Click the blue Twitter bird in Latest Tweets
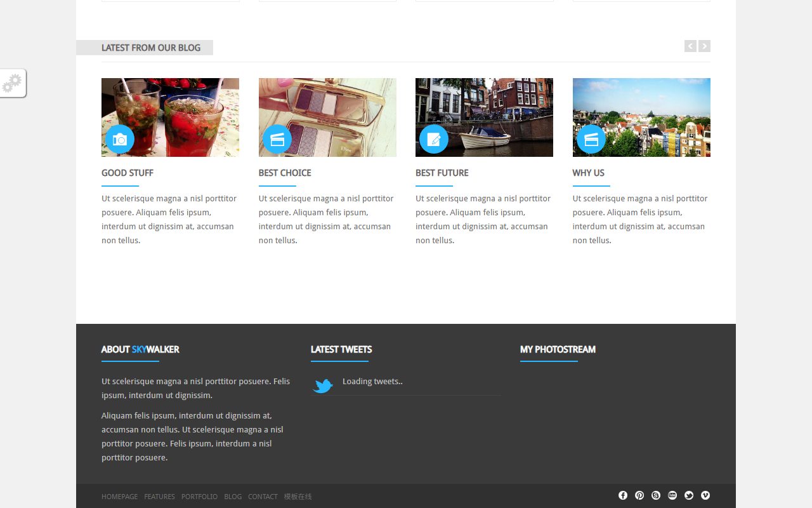The width and height of the screenshot is (812, 508). pos(323,385)
